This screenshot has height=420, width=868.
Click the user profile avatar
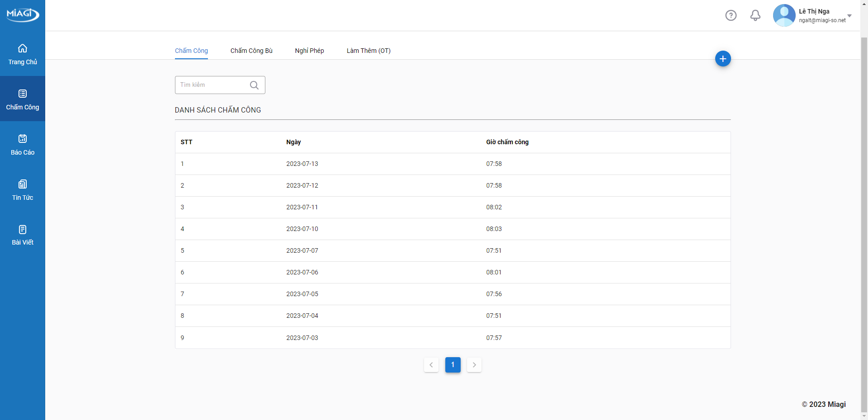pos(784,15)
